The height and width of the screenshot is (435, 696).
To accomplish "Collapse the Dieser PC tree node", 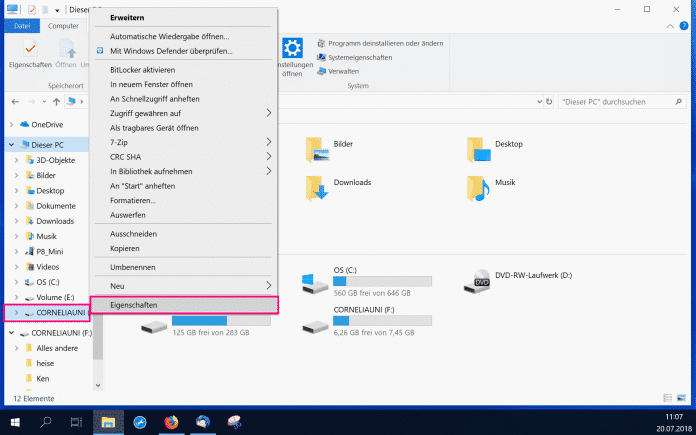I will (x=11, y=145).
